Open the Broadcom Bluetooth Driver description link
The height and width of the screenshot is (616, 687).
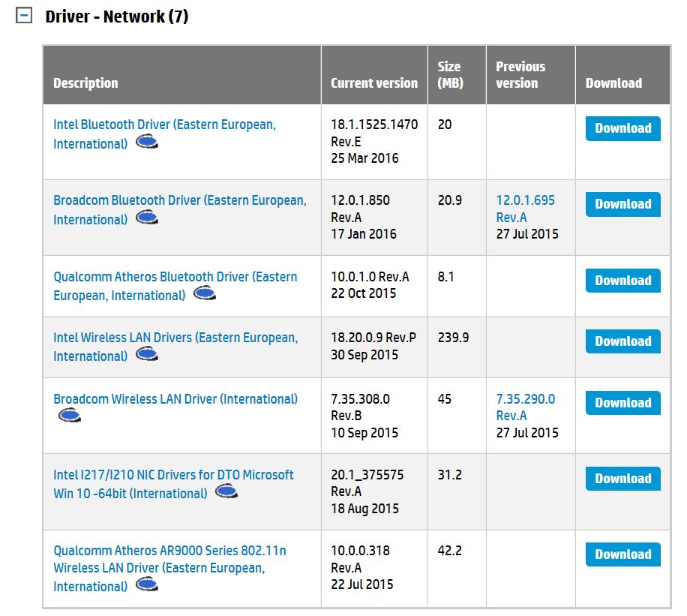(x=179, y=200)
